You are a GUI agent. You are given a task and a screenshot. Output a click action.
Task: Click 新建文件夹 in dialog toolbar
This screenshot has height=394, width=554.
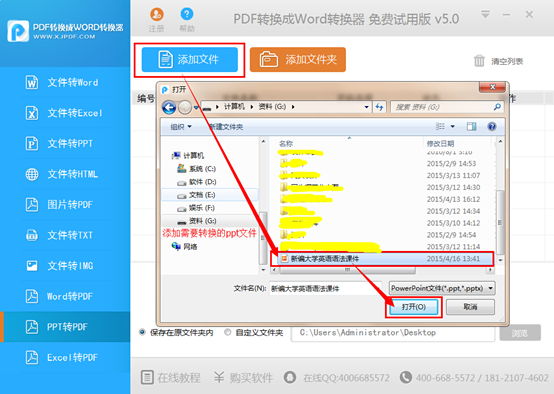(226, 127)
